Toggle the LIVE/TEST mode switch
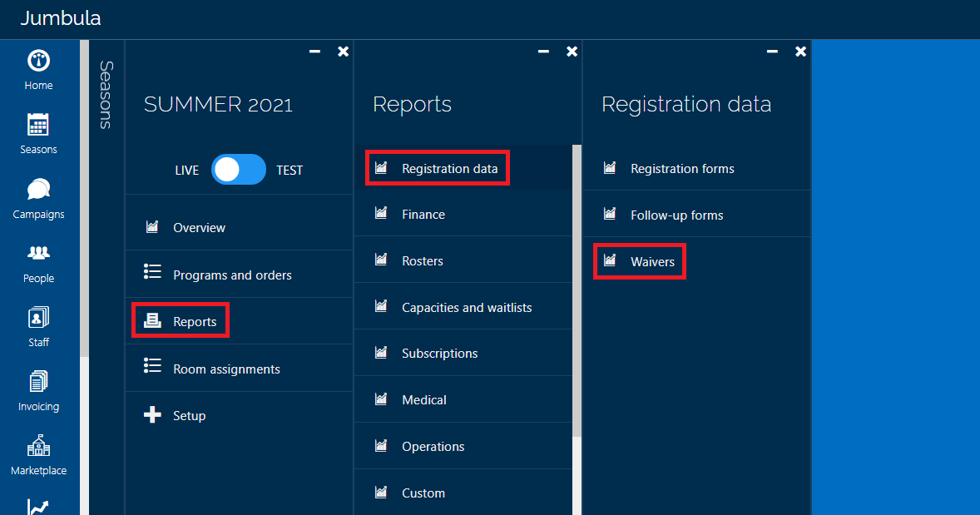The width and height of the screenshot is (980, 515). pos(239,170)
